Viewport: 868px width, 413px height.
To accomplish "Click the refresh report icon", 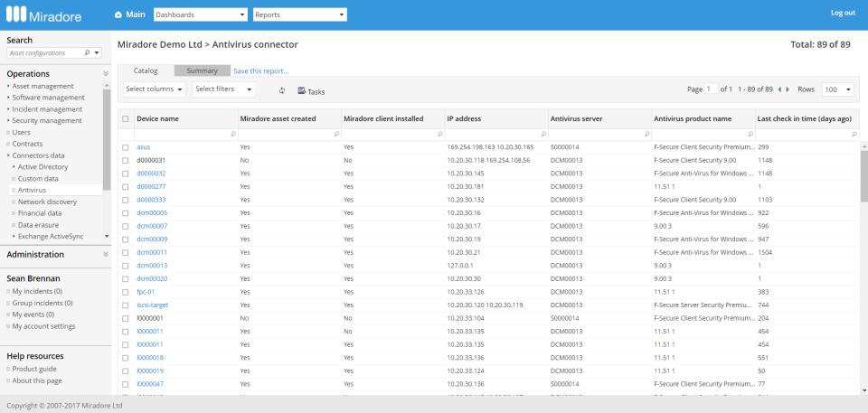I will tap(282, 90).
